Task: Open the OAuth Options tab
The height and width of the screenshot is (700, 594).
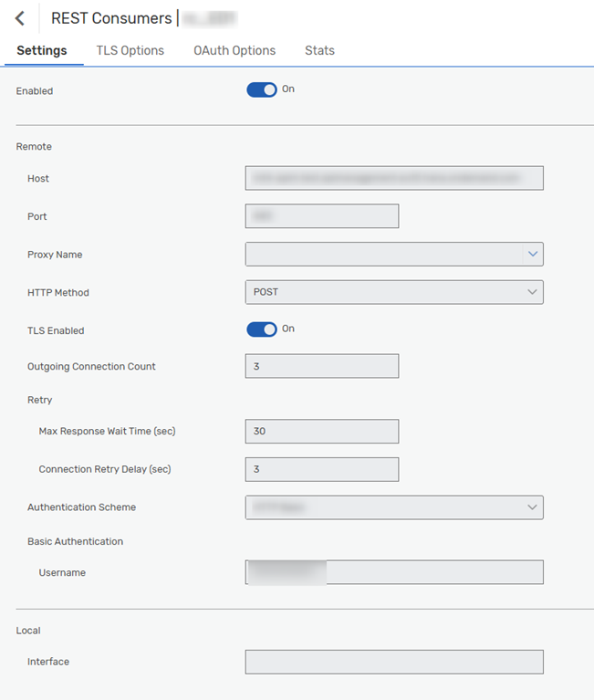Action: click(x=234, y=50)
